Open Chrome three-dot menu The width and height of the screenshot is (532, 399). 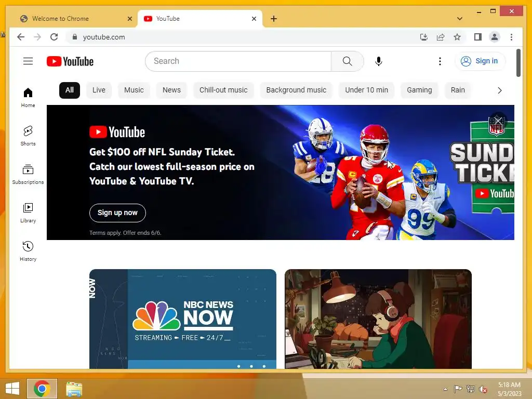pos(511,37)
